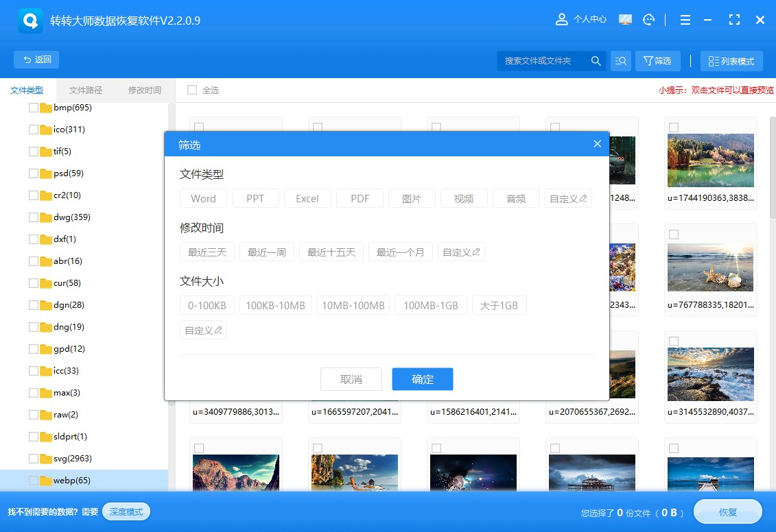Confirm filters with the 确定 button
The height and width of the screenshot is (532, 776).
(x=422, y=379)
